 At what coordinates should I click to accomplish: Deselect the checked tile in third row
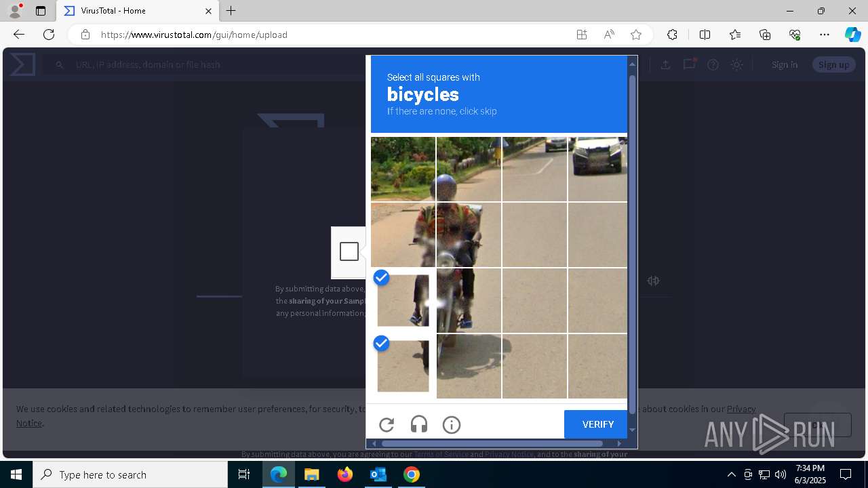click(x=403, y=300)
